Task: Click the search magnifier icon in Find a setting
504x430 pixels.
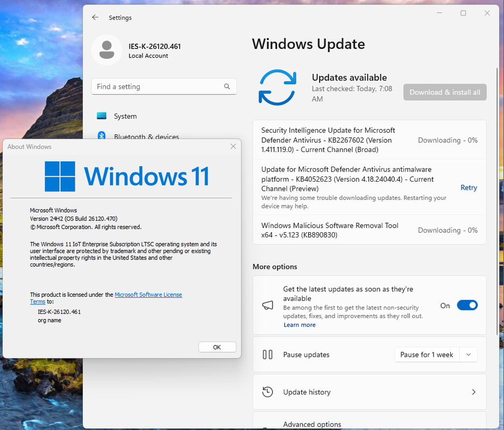Action: [227, 87]
